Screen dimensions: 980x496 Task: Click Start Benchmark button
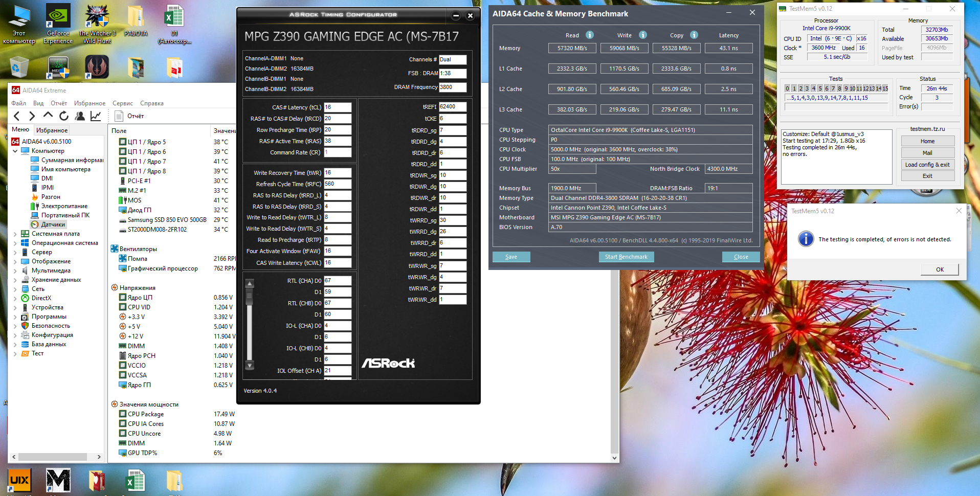click(626, 257)
